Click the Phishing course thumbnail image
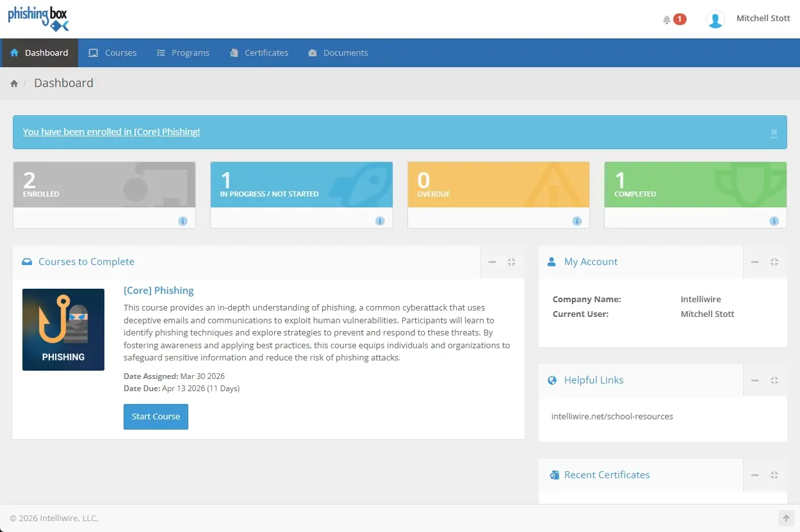The height and width of the screenshot is (532, 800). pyautogui.click(x=63, y=330)
